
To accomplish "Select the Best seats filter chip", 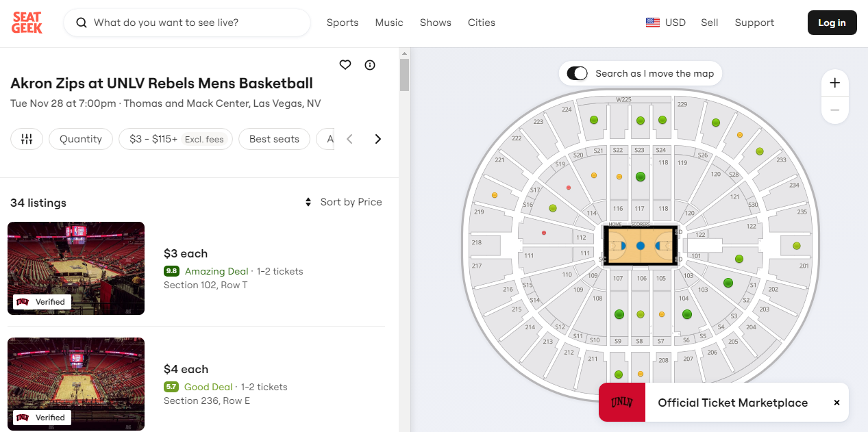I will (274, 139).
